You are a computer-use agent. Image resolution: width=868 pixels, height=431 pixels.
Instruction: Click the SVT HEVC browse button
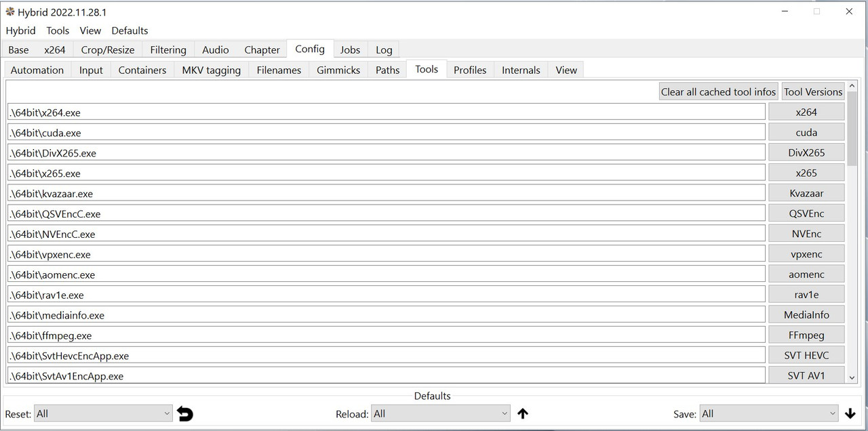(806, 355)
